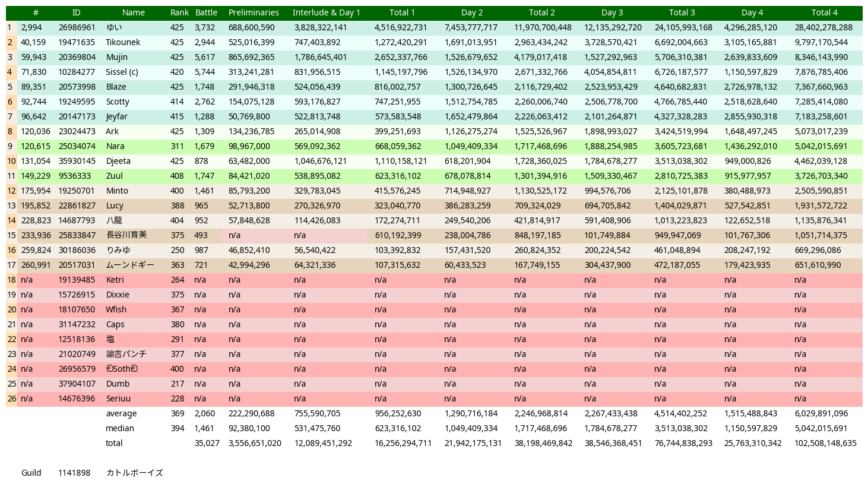Image resolution: width=868 pixels, height=487 pixels.
Task: Select the name cell Jeyfar
Action: (116, 116)
